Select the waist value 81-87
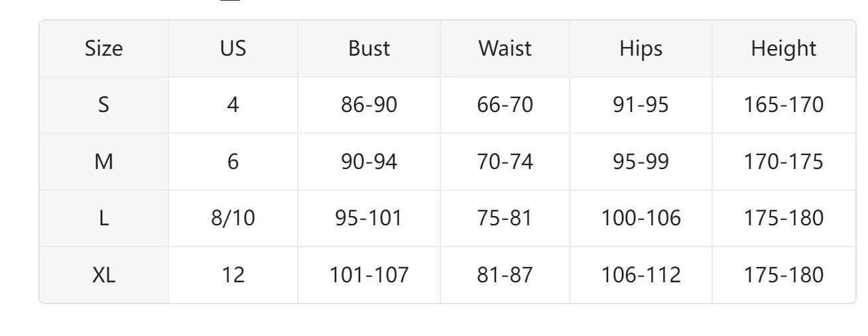 pyautogui.click(x=505, y=275)
